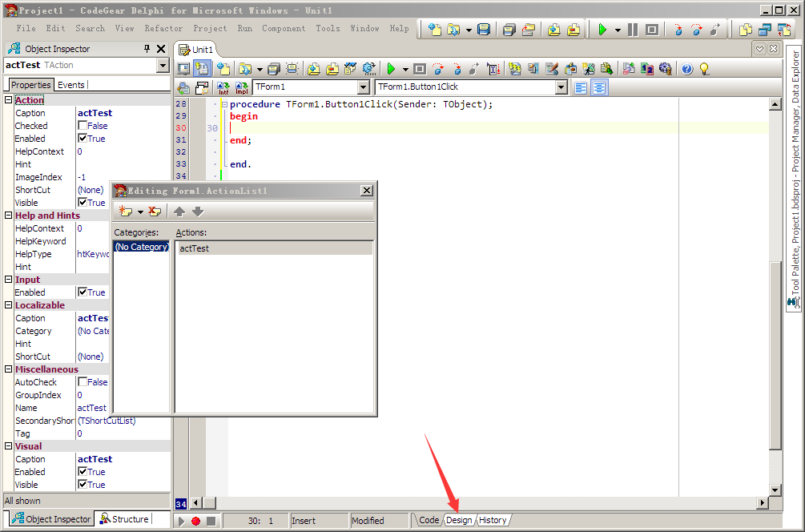Click View Unit icon in main toolbar
805x532 pixels.
[x=746, y=30]
